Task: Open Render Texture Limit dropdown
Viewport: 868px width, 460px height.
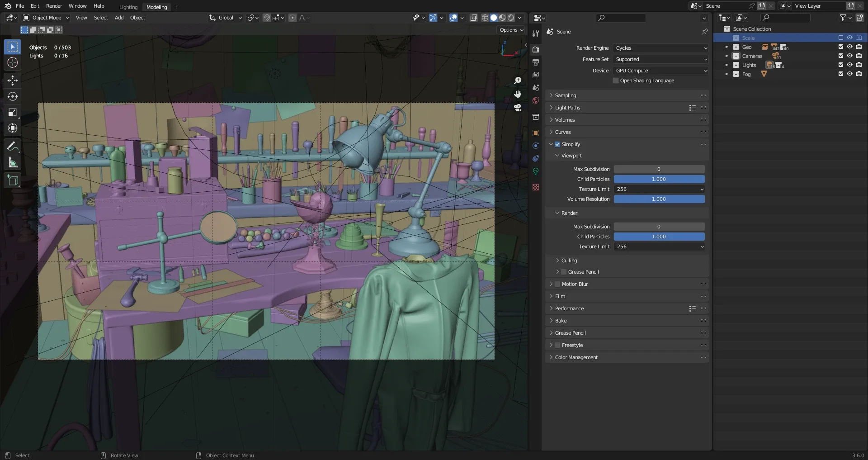Action: click(659, 247)
